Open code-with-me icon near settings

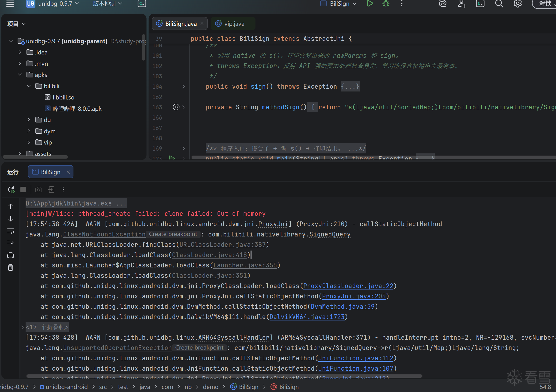click(480, 4)
